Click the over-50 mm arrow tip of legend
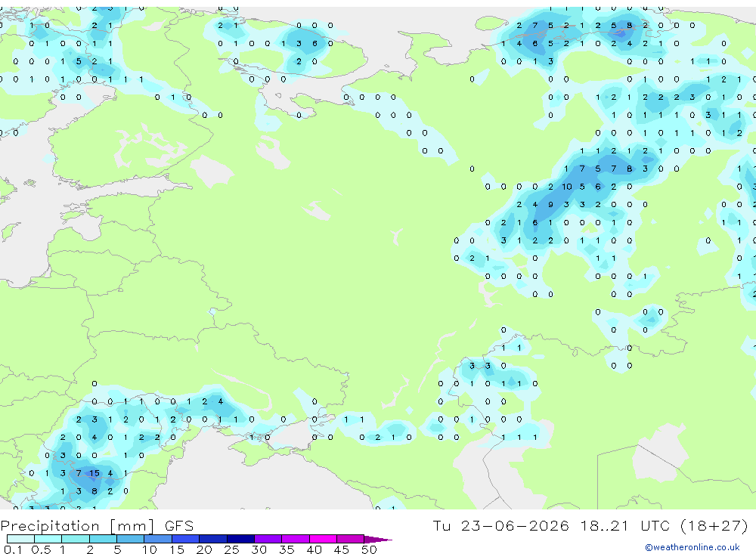This screenshot has height=554, width=756. click(x=379, y=540)
